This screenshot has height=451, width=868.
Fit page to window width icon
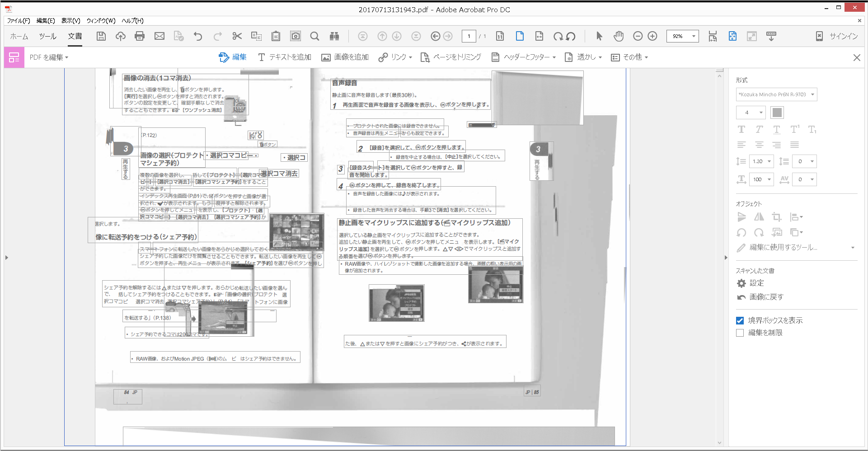539,36
